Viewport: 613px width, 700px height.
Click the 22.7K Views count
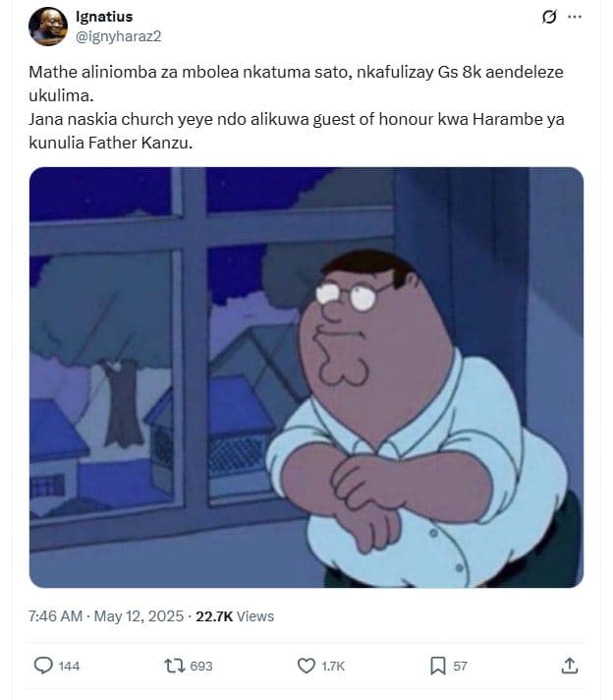(235, 616)
